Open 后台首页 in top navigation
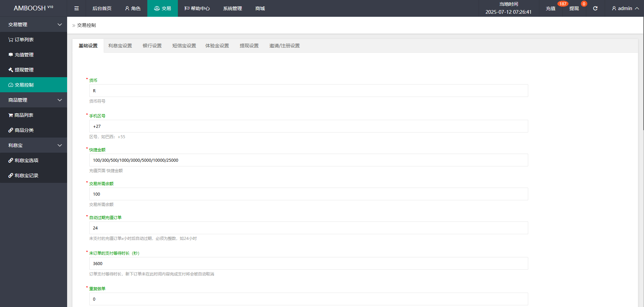644x307 pixels. [x=102, y=8]
